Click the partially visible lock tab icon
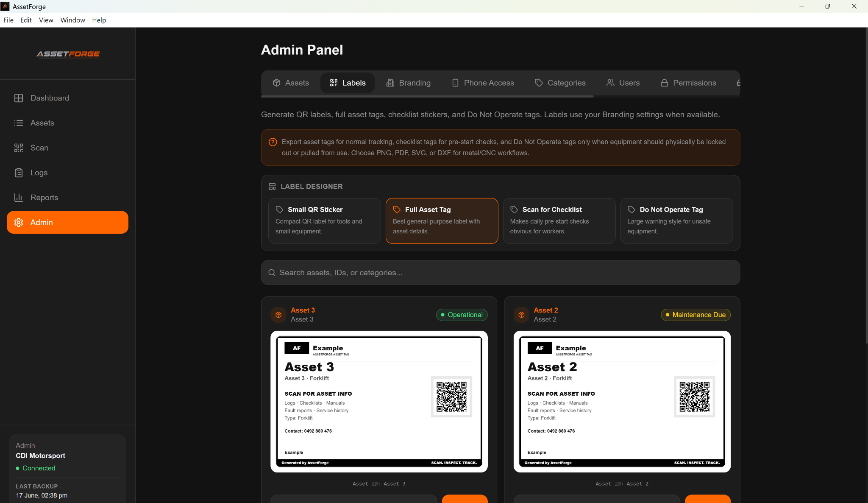Viewport: 868px width, 503px height. pos(738,83)
